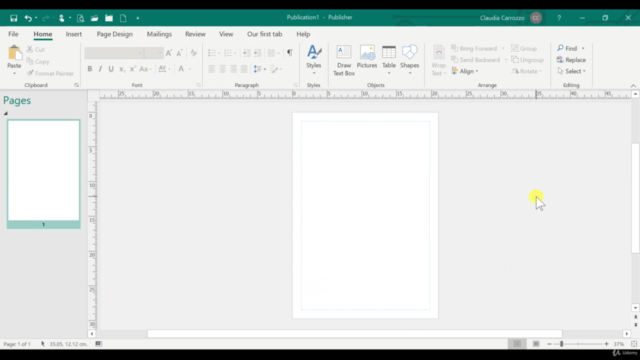Switch to the Page Design tab
Viewport: 640px width, 360px height.
tap(115, 34)
